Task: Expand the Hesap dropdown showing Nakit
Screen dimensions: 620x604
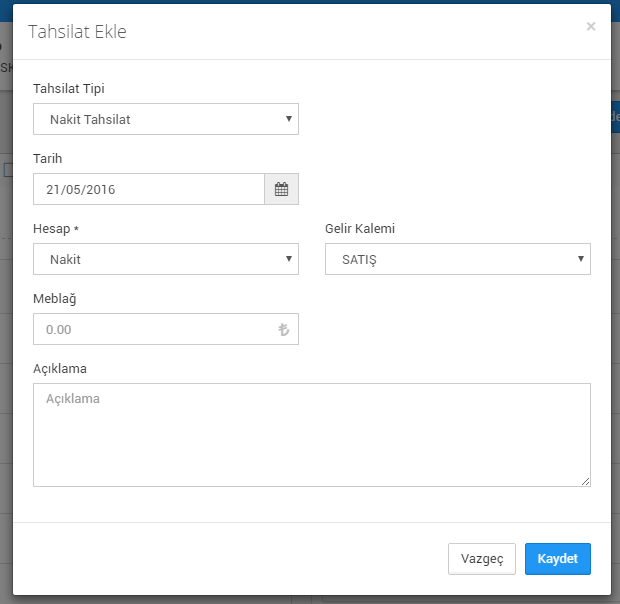Action: coord(166,259)
